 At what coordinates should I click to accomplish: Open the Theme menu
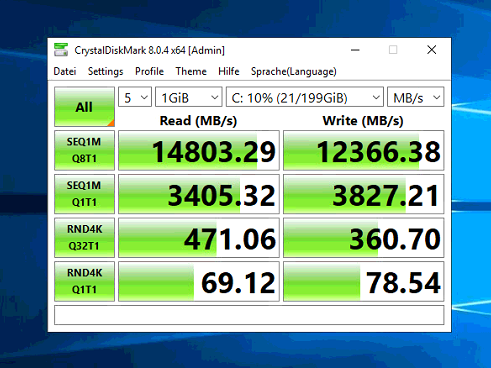pyautogui.click(x=191, y=71)
